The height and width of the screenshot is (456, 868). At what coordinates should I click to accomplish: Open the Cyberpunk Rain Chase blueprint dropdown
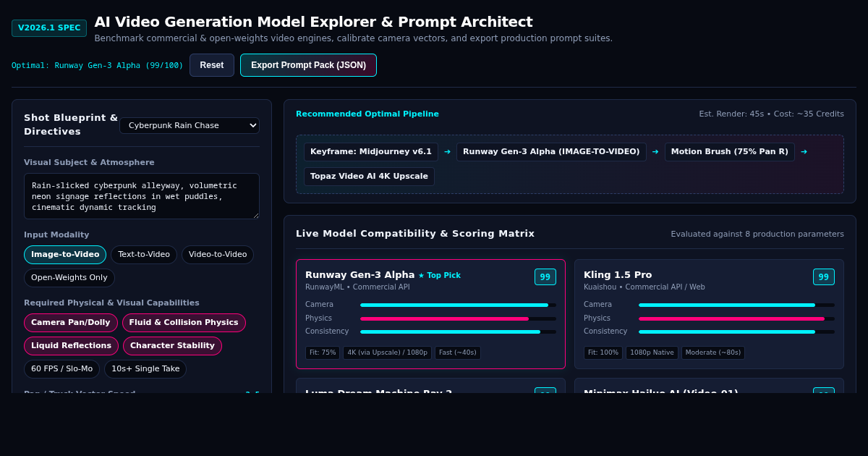190,125
